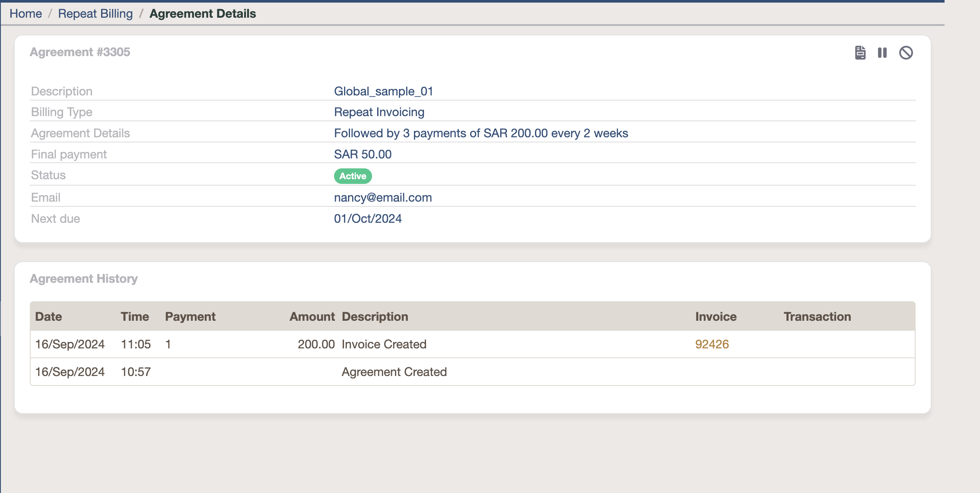Image resolution: width=980 pixels, height=493 pixels.
Task: Pause the agreement with the pause icon
Action: [882, 53]
